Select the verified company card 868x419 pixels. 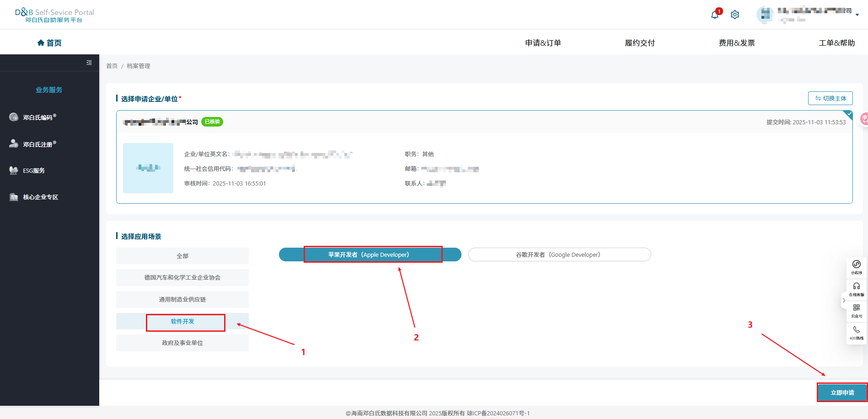pyautogui.click(x=484, y=157)
